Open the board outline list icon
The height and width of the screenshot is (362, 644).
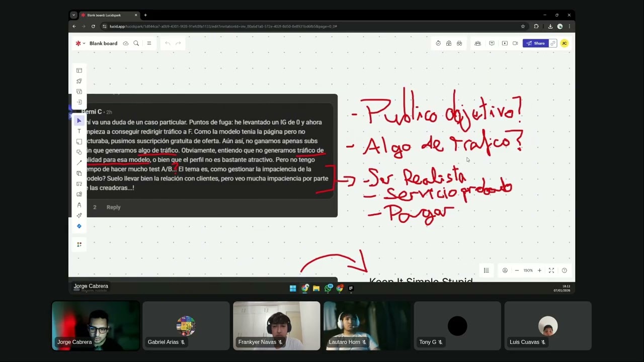point(487,270)
